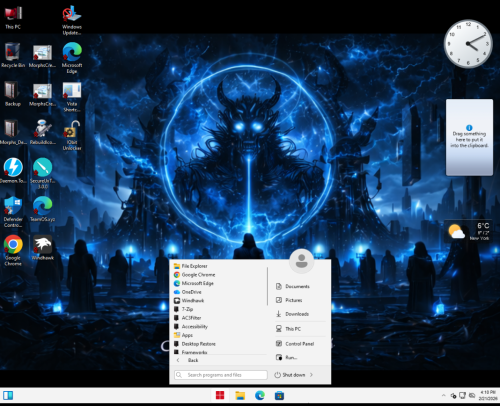500x406 pixels.
Task: Click the weather gadget showing 6°C
Action: [x=468, y=231]
